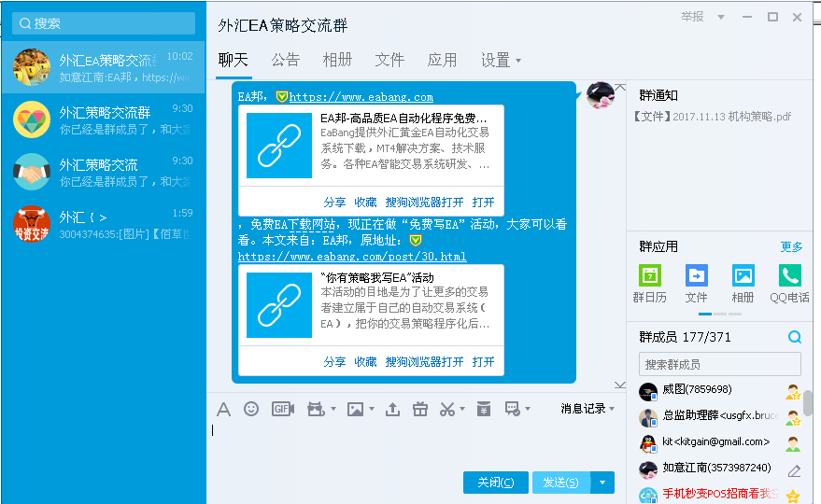821x504 pixels.
Task: Select member 总监助理薛<usgfx.bruce
Action: (x=720, y=415)
